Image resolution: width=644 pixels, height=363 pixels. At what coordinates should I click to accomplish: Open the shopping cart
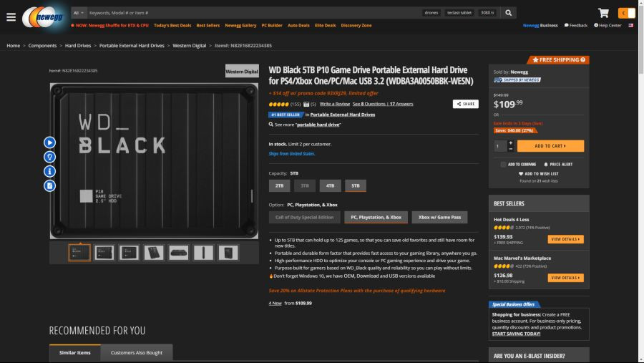(x=603, y=13)
